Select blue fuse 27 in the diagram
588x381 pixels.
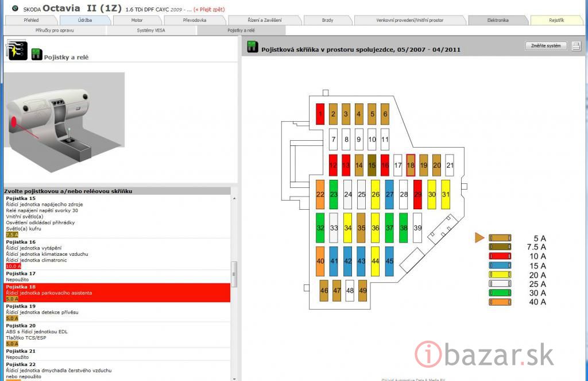pos(389,194)
